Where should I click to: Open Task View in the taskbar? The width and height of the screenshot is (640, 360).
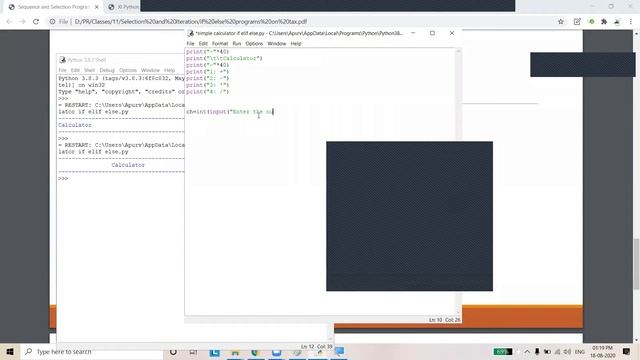[x=193, y=351]
